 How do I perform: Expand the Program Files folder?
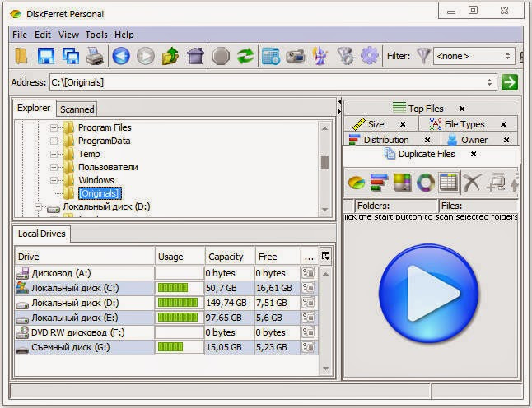pyautogui.click(x=54, y=128)
